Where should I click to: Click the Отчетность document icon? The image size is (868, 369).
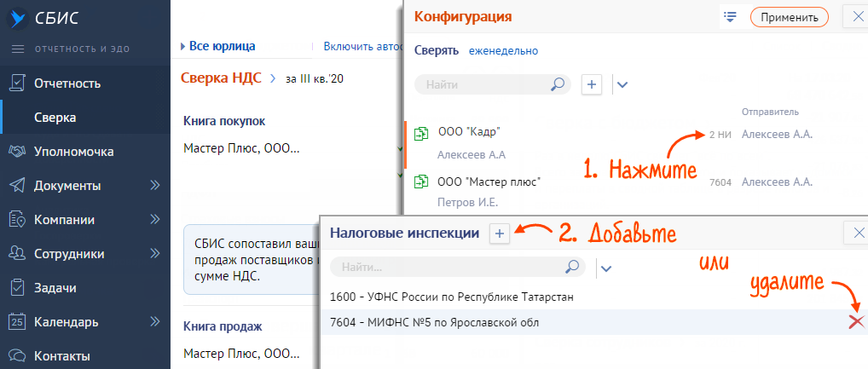[18, 84]
